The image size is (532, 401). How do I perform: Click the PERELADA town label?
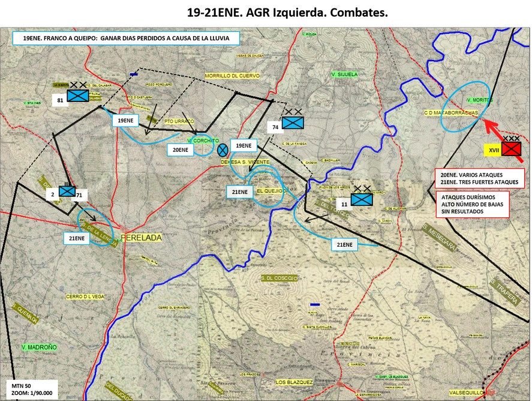pos(141,238)
